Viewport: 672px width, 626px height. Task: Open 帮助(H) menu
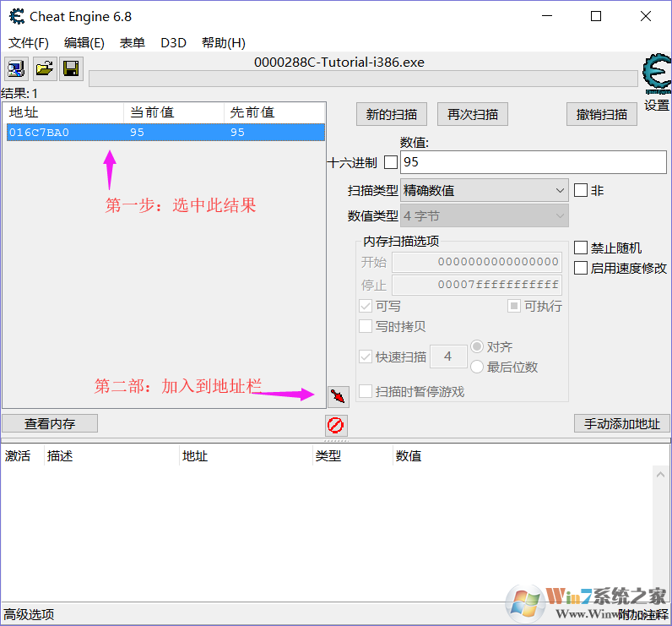[x=223, y=43]
